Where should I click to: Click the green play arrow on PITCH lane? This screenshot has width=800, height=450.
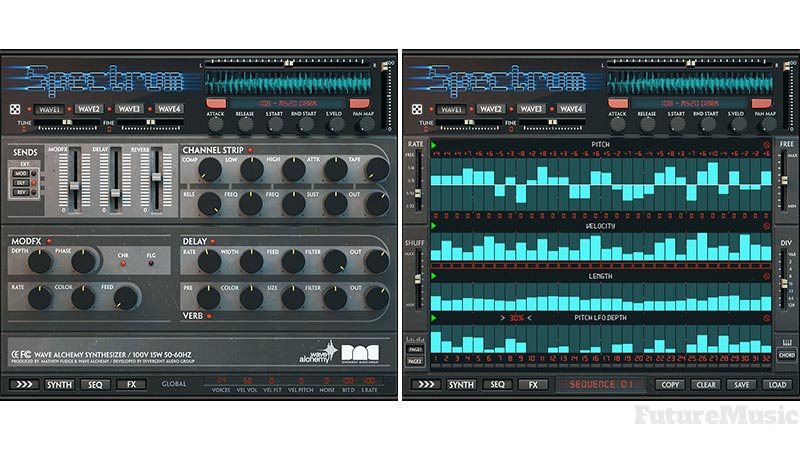click(434, 145)
